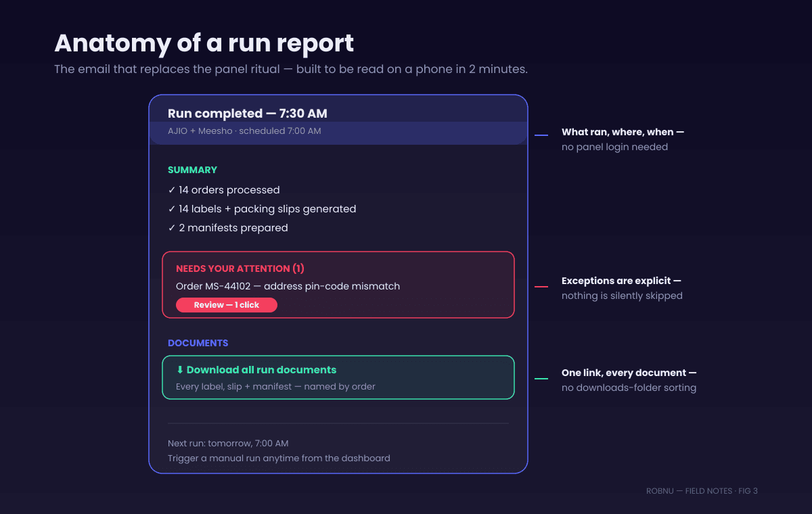Click AJIO + Meesho scheduled 7:00 AM subtitle
This screenshot has width=812, height=514.
pyautogui.click(x=244, y=131)
